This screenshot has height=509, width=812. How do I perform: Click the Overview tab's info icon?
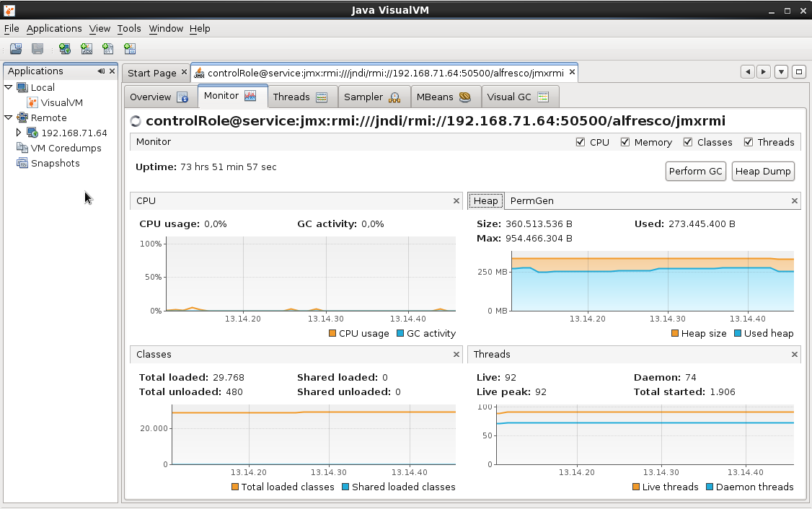pos(182,97)
